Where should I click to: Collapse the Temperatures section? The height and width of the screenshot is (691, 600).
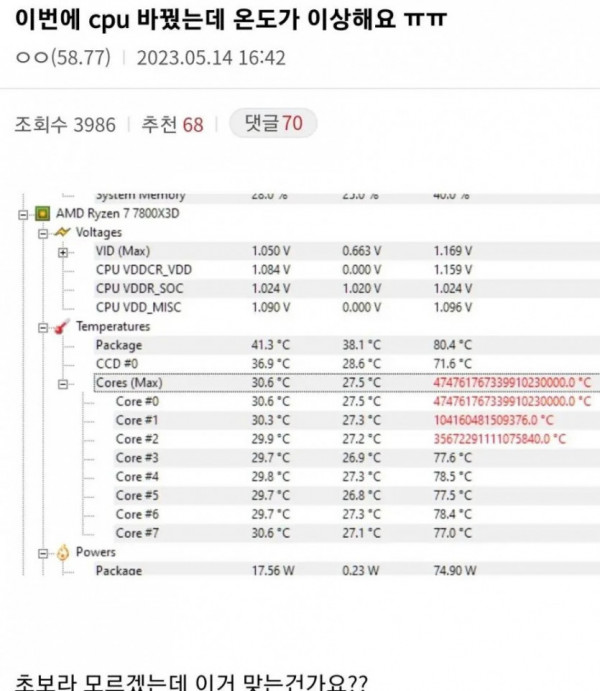pyautogui.click(x=43, y=328)
